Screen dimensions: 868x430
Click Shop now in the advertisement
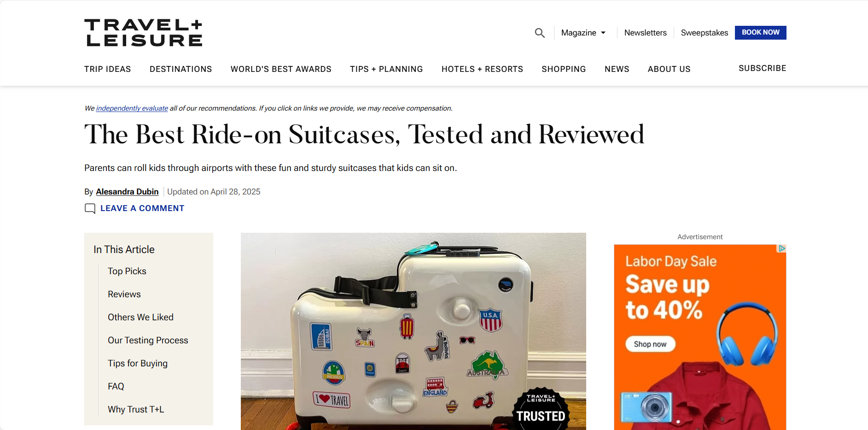tap(650, 344)
